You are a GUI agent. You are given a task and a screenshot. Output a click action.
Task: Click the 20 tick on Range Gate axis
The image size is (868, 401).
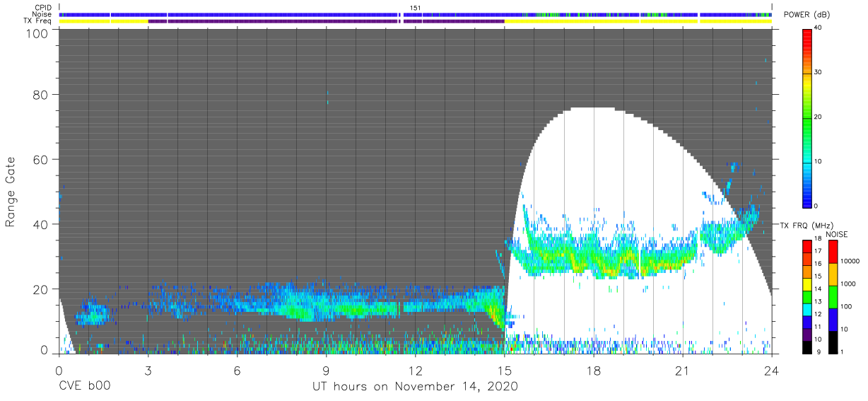[40, 289]
